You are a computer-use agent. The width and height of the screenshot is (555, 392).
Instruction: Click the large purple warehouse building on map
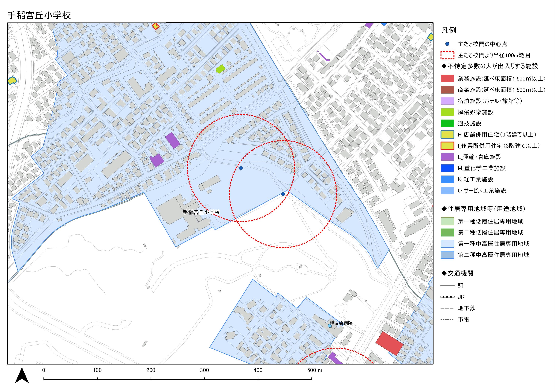pos(173,140)
